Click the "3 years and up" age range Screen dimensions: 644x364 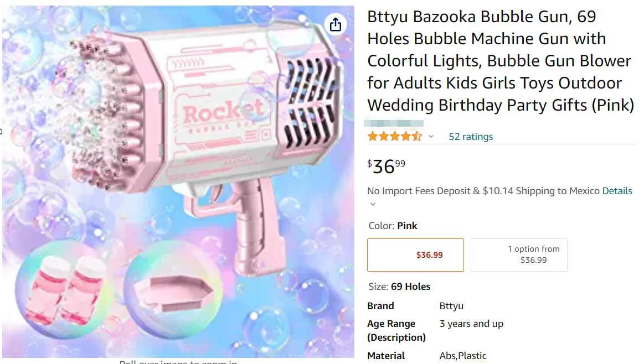click(x=471, y=324)
